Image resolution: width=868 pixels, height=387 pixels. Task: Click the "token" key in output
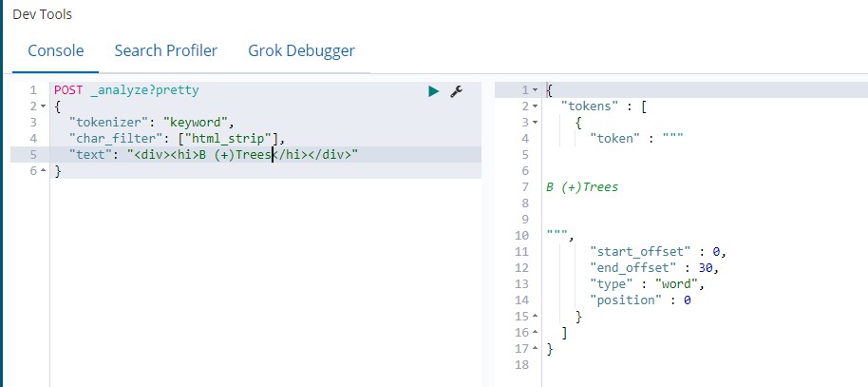click(x=615, y=139)
